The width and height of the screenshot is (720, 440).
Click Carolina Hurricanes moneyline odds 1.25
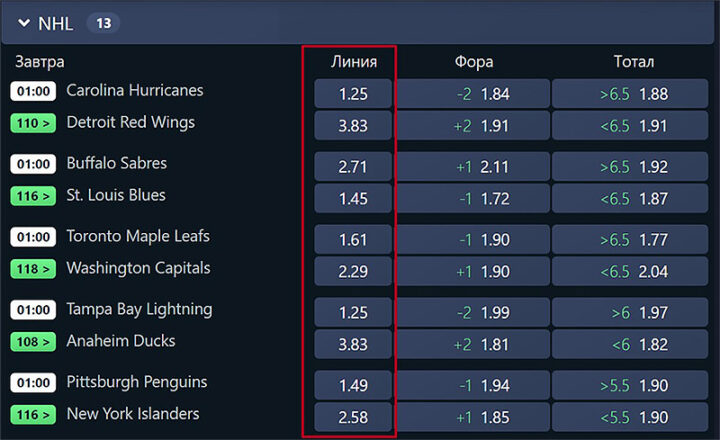pos(354,93)
